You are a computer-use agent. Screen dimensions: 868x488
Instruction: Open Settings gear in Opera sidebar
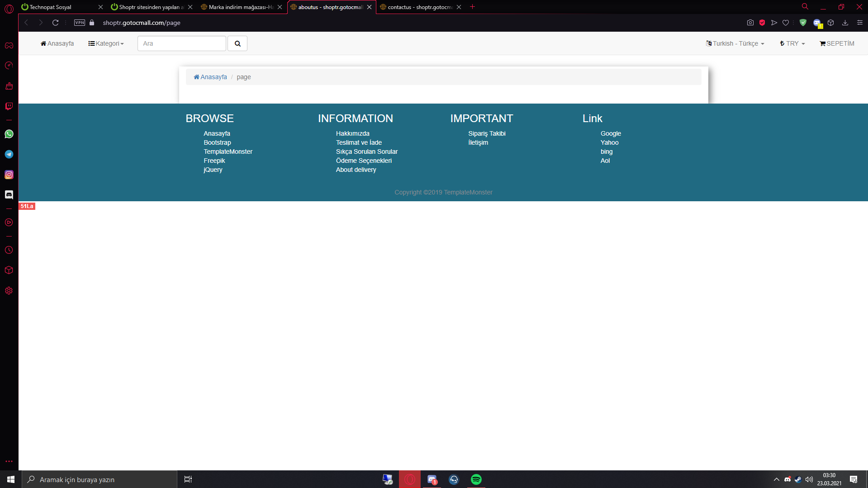pyautogui.click(x=9, y=291)
